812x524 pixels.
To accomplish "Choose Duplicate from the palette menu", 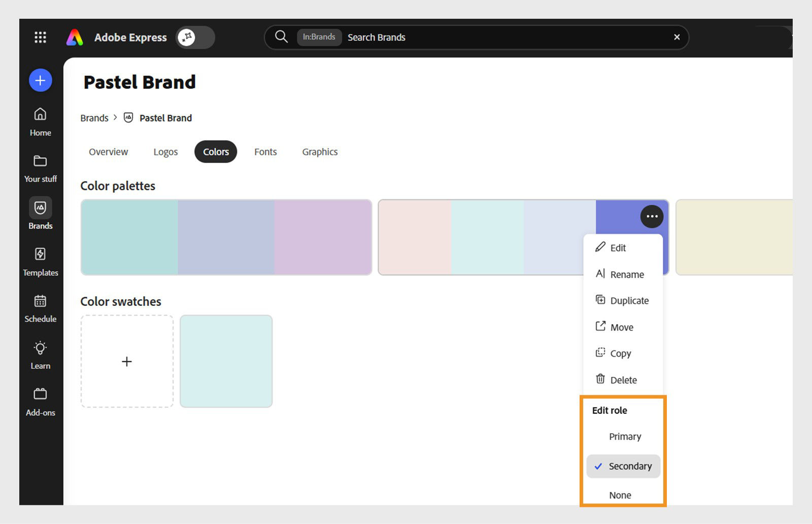I will coord(629,300).
